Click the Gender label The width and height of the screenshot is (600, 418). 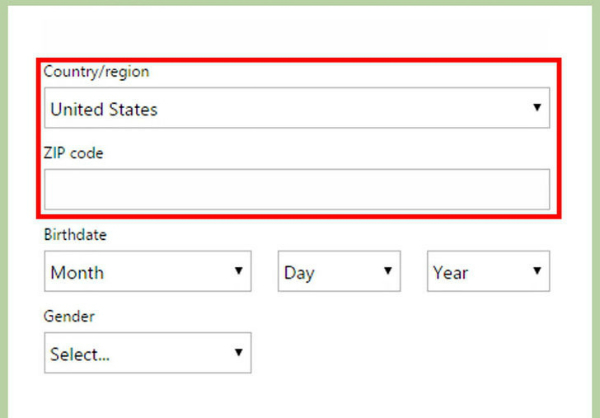(69, 316)
